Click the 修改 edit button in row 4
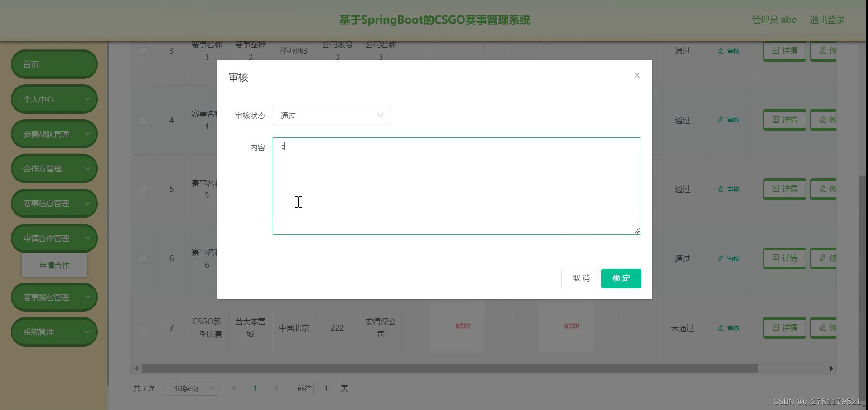Viewport: 868px width, 410px height. click(824, 120)
